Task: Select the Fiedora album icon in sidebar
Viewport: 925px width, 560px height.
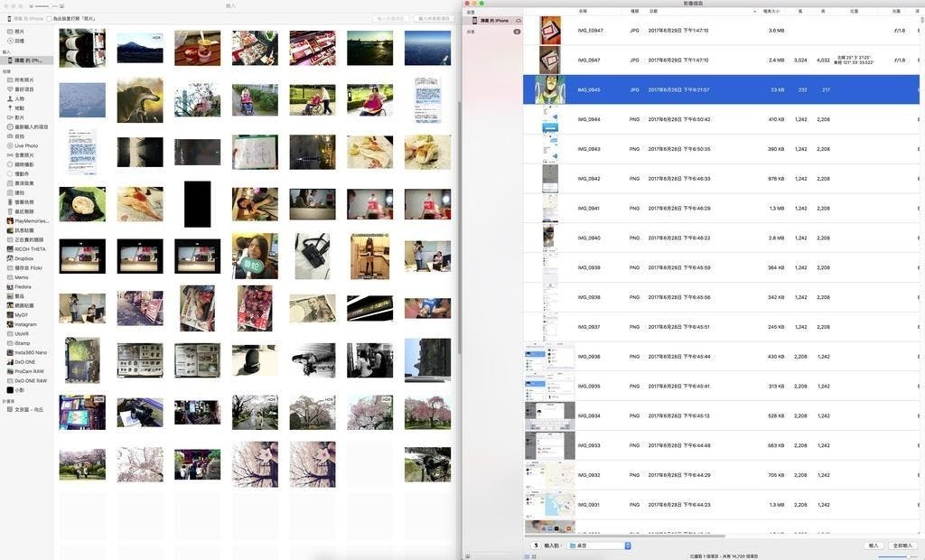Action: coord(10,287)
